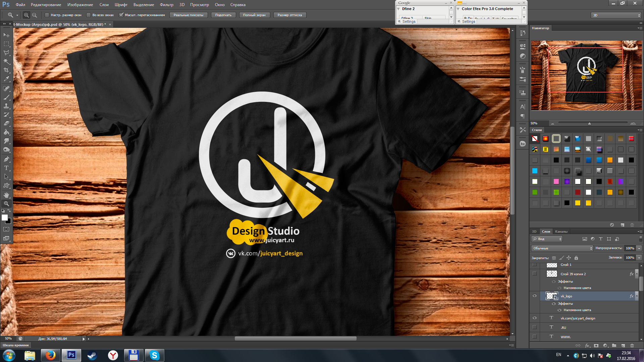
Task: Select the Hand tool
Action: [6, 195]
